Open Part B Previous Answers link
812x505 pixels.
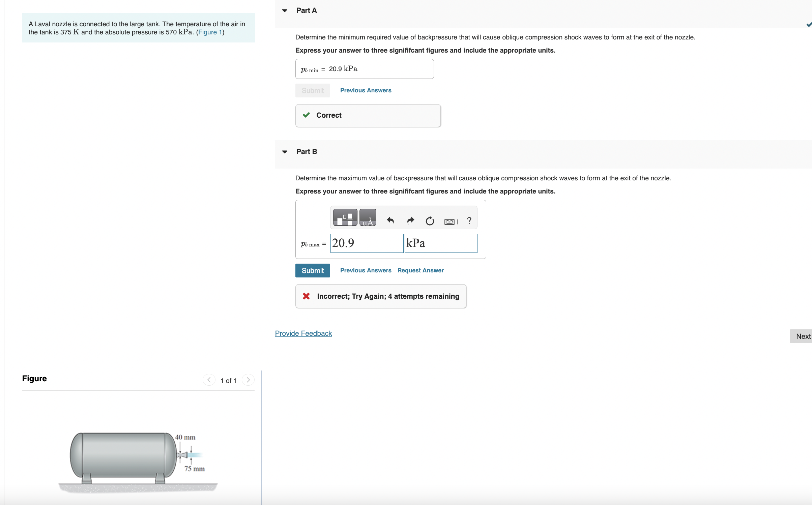[366, 270]
